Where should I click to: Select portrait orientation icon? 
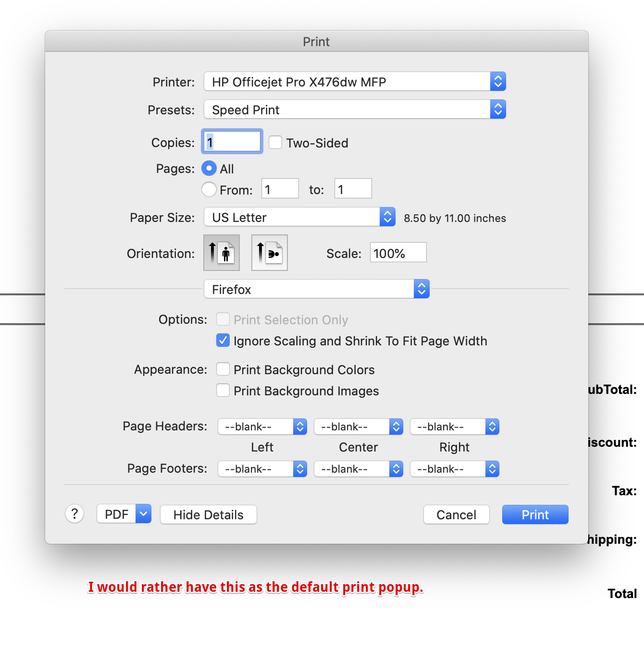tap(222, 253)
